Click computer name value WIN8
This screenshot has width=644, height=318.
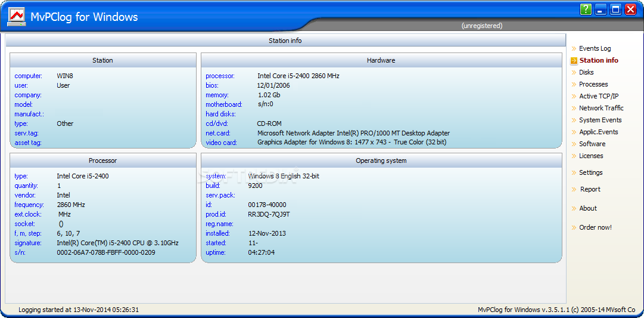click(x=65, y=76)
